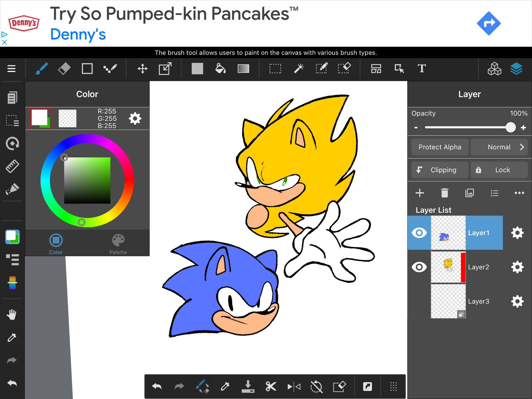The width and height of the screenshot is (532, 399).
Task: Select the Fill rectangle tool
Action: (197, 68)
